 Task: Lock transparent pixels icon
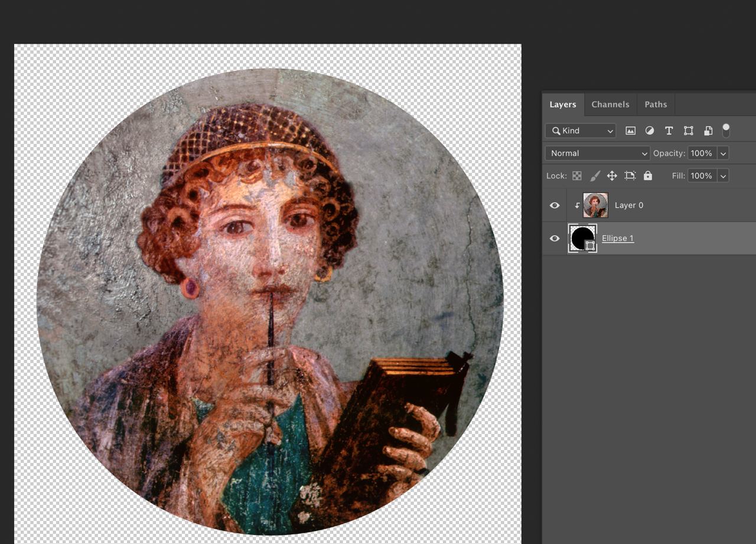tap(577, 175)
